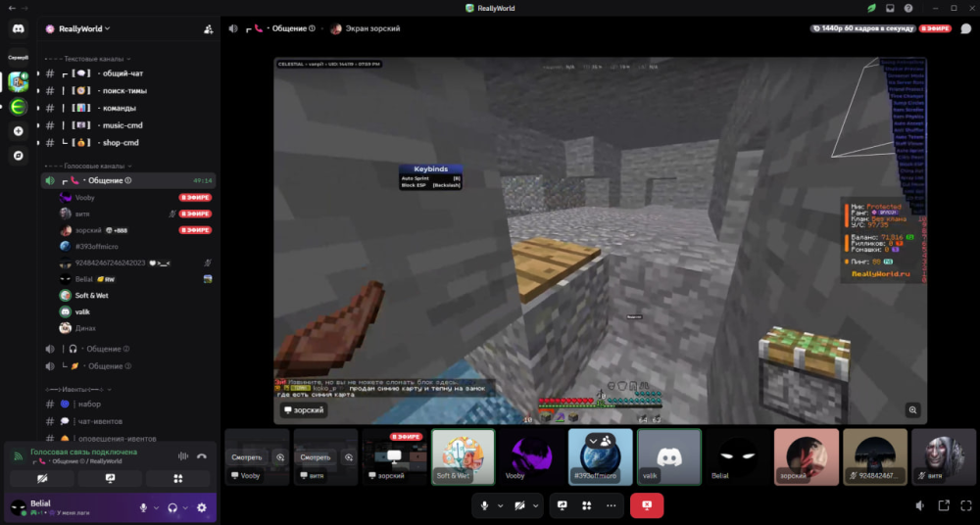Select the Vooby participant avatar tile
The width and height of the screenshot is (980, 525).
pos(532,456)
